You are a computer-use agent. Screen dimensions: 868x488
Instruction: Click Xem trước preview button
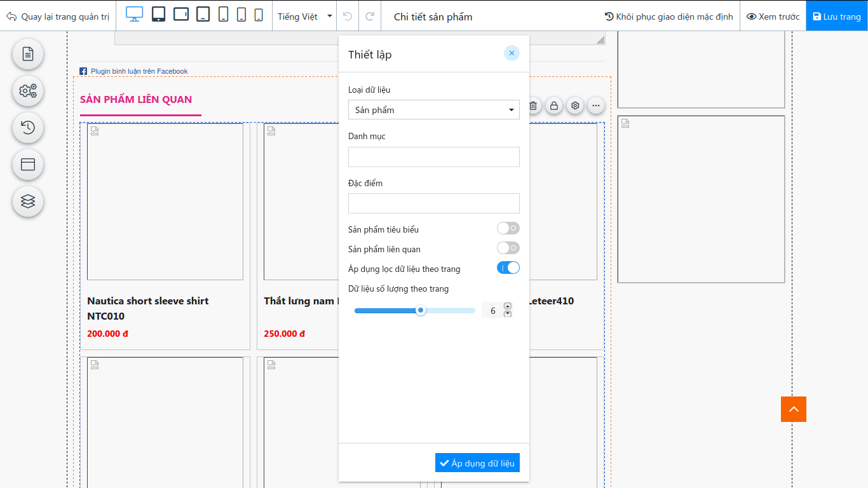tap(773, 17)
